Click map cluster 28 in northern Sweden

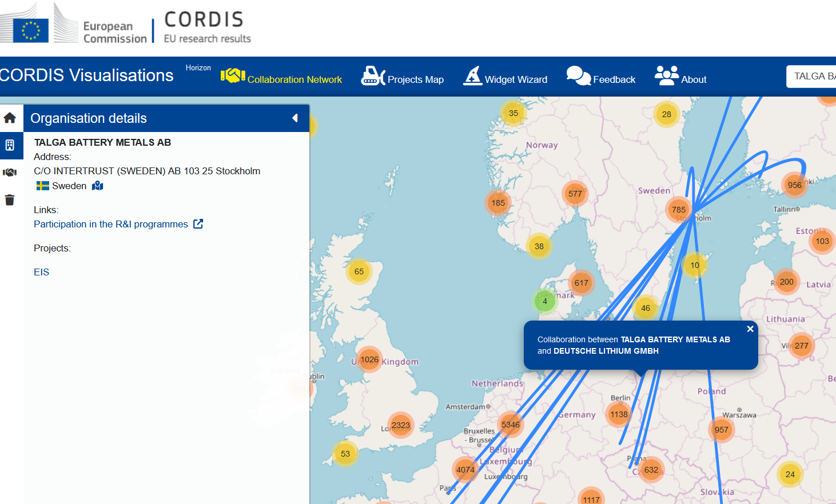click(667, 114)
